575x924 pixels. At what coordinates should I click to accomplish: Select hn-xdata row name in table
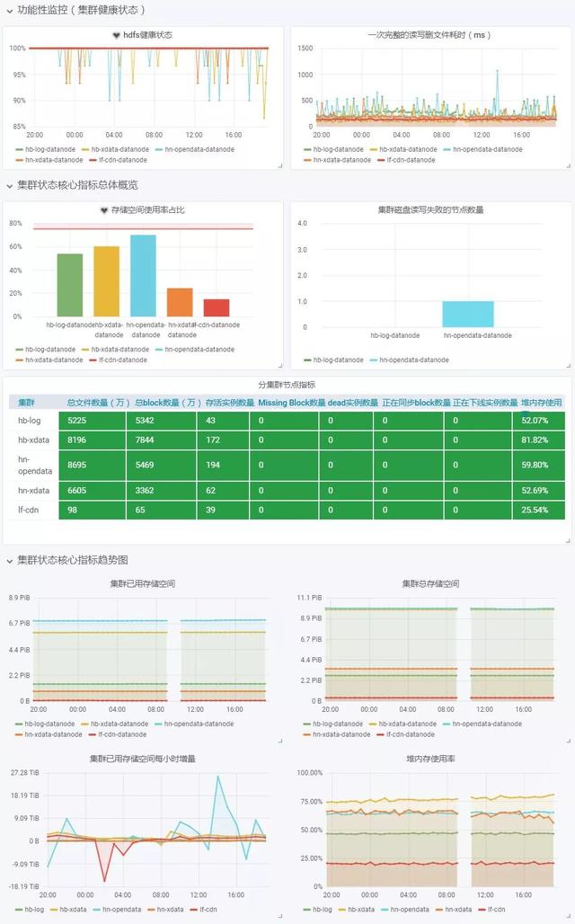click(x=33, y=491)
